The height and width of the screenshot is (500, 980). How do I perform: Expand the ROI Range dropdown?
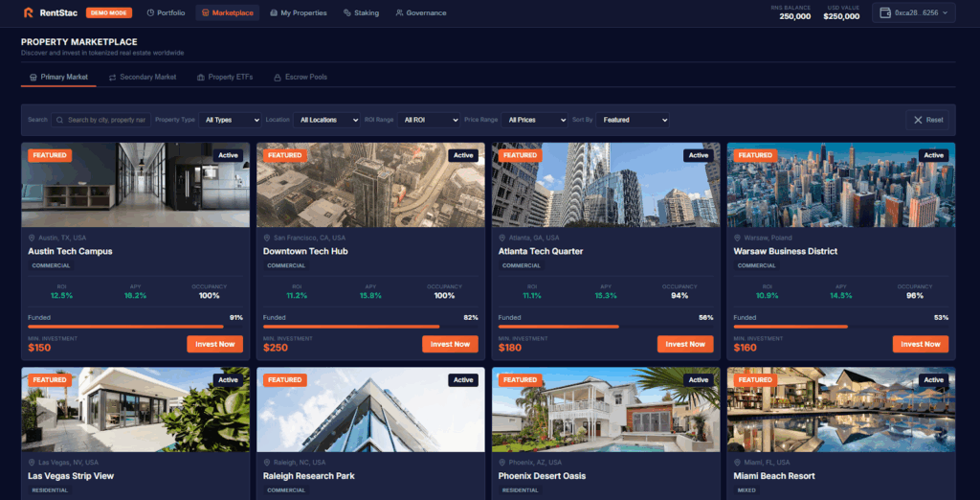pos(430,120)
